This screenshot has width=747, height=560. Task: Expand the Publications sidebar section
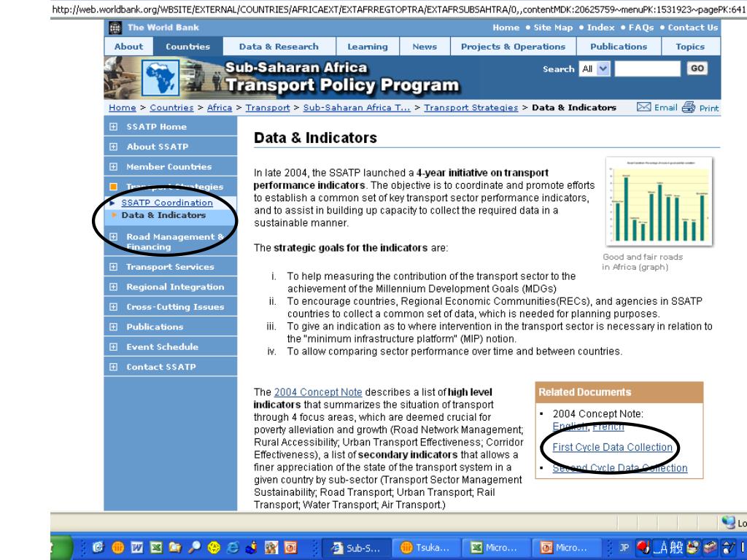coord(113,327)
